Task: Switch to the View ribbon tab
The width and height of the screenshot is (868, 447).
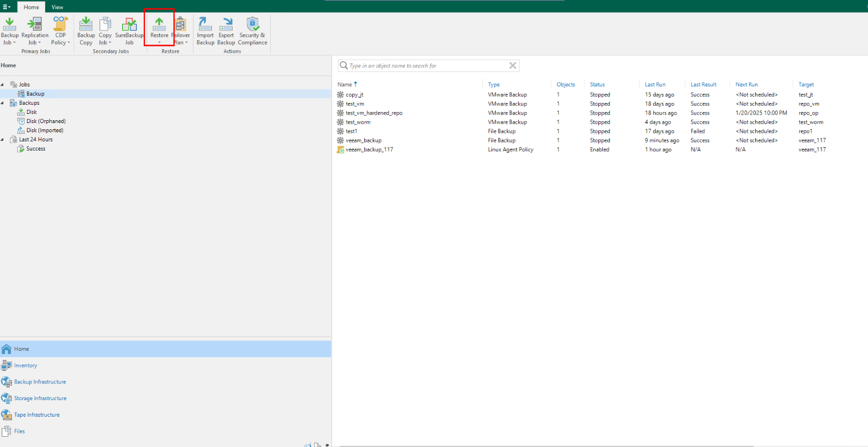Action: click(57, 7)
